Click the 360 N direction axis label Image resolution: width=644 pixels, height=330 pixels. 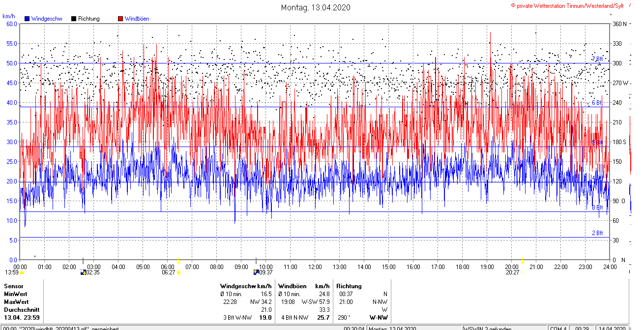click(x=620, y=24)
